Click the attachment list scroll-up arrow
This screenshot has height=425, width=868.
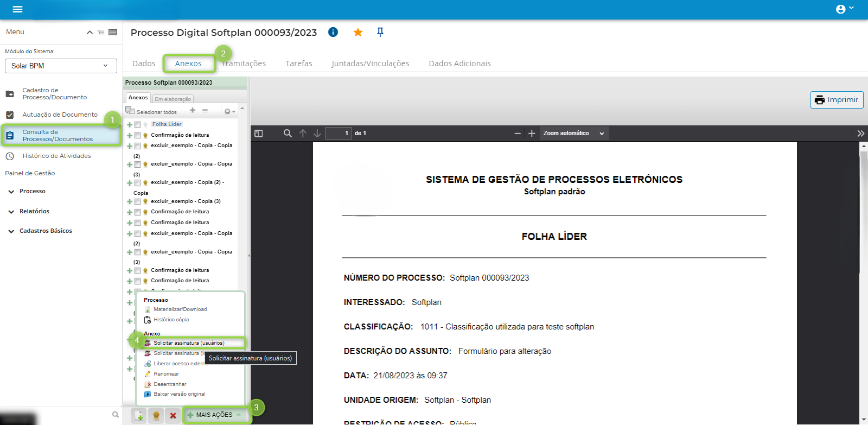coord(242,109)
